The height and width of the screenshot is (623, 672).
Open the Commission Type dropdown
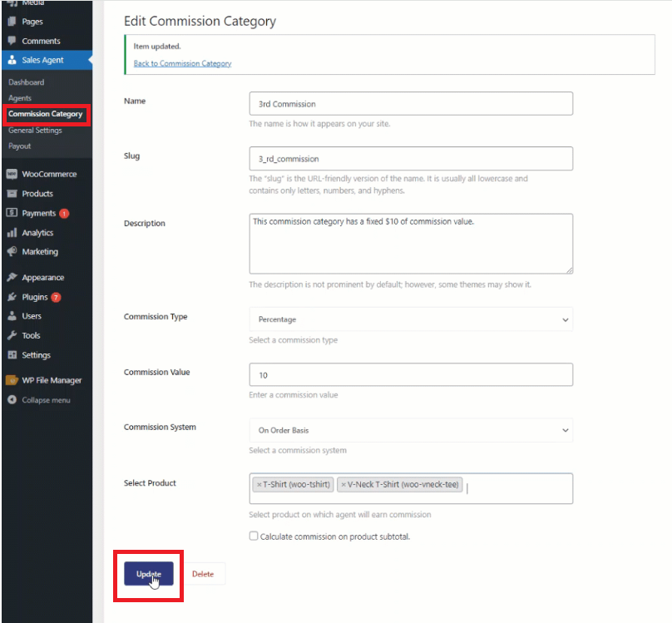tap(410, 319)
